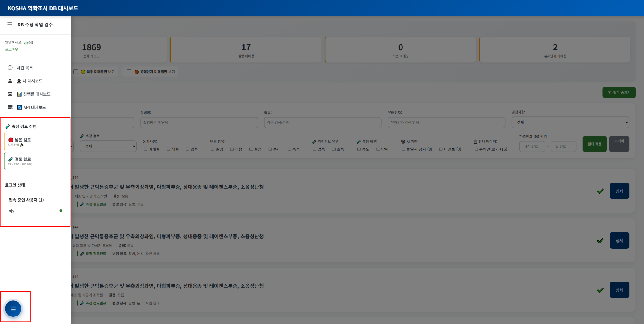Check the 질병 change item checkbox
Image resolution: width=644 pixels, height=324 pixels.
[213, 149]
